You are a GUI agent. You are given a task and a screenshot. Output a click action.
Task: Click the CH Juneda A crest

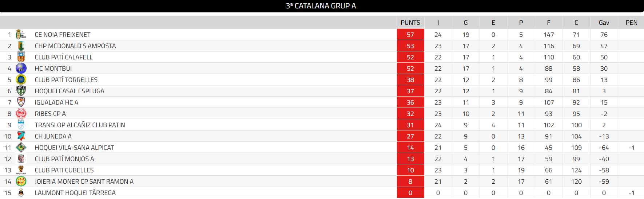click(21, 136)
